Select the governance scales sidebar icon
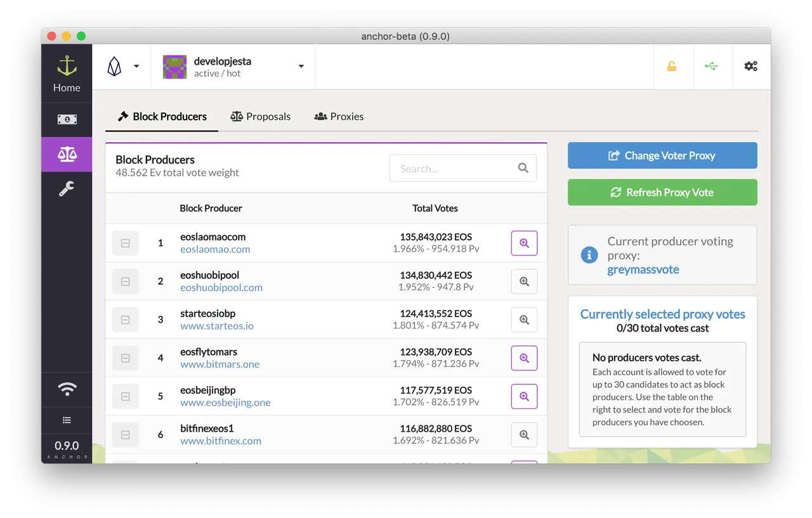Viewport: 812px width, 518px height. point(67,154)
